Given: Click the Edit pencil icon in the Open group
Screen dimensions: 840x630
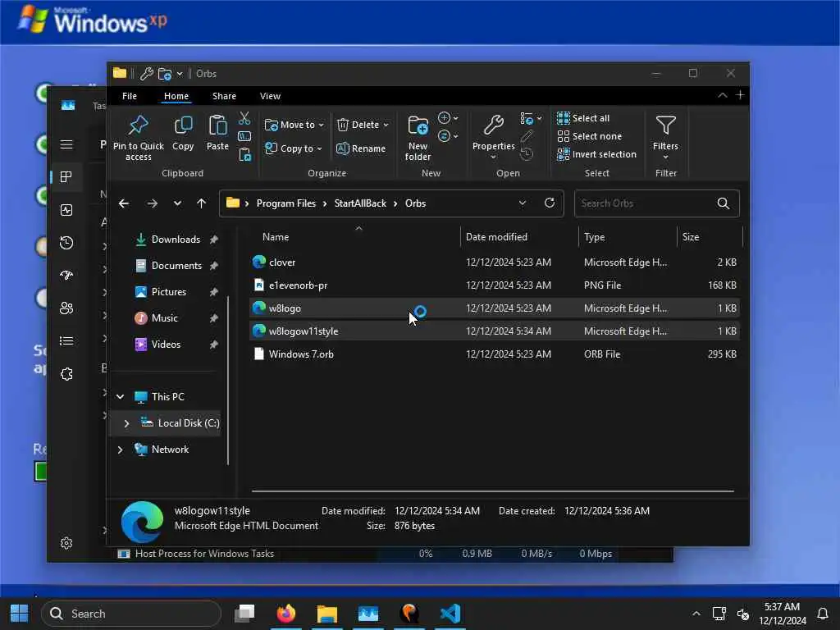Looking at the screenshot, I should pos(527,137).
